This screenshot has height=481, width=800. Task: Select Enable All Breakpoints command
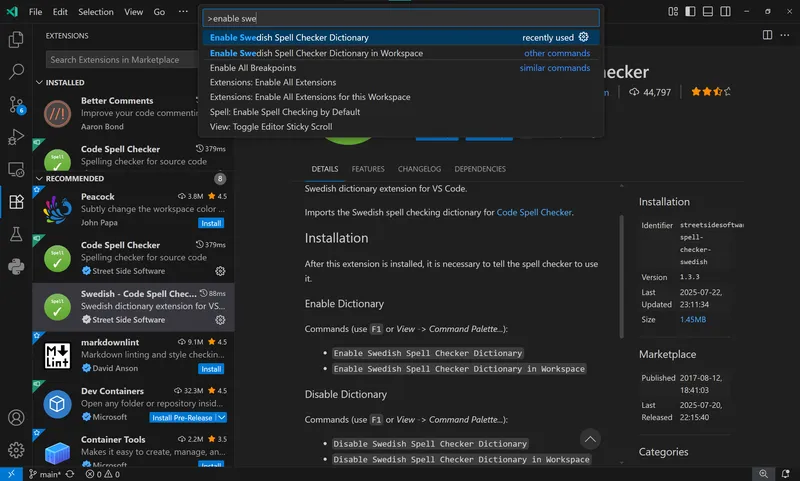click(401, 68)
